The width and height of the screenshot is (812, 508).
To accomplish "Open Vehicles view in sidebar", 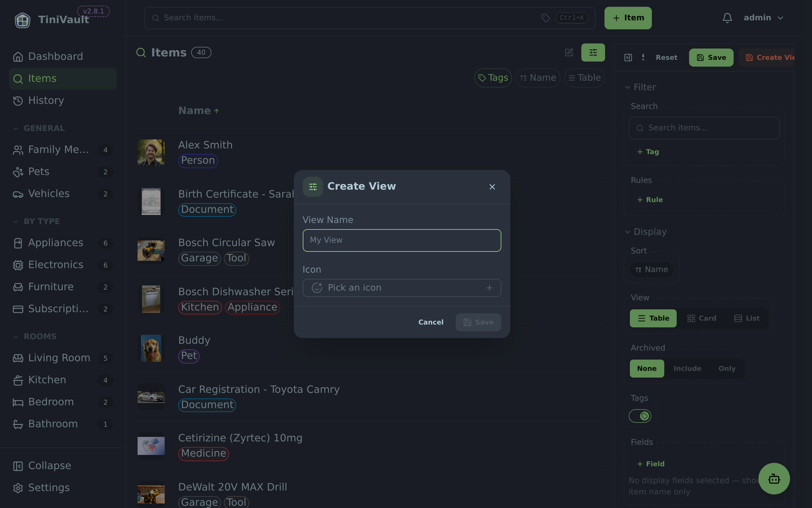I will point(63,194).
